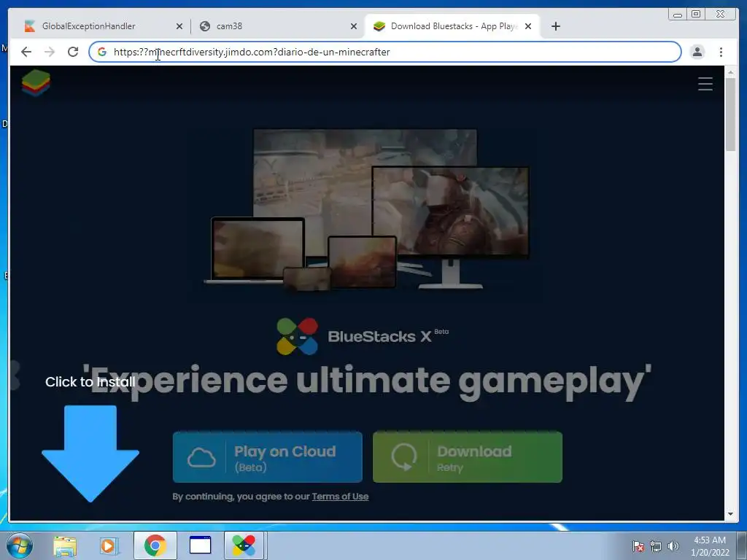747x560 pixels.
Task: Click the browser forward arrow
Action: click(x=50, y=52)
